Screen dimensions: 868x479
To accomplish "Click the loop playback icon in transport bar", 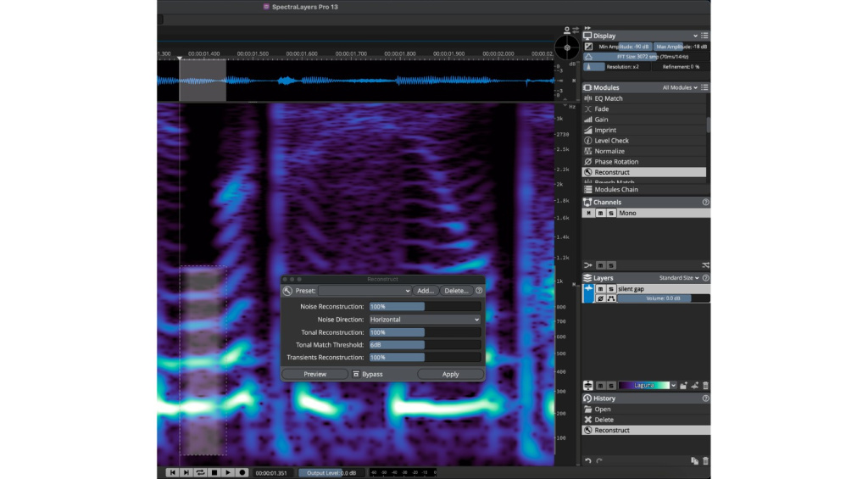I will pos(200,472).
